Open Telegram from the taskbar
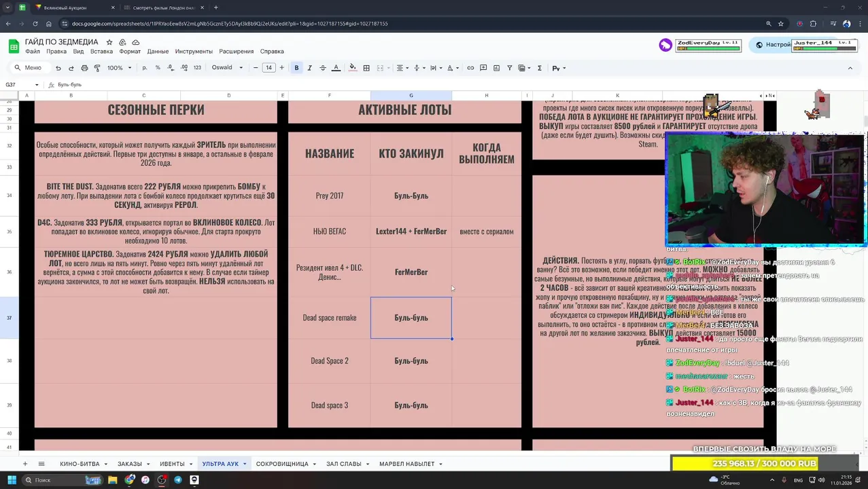The image size is (868, 489). (178, 479)
